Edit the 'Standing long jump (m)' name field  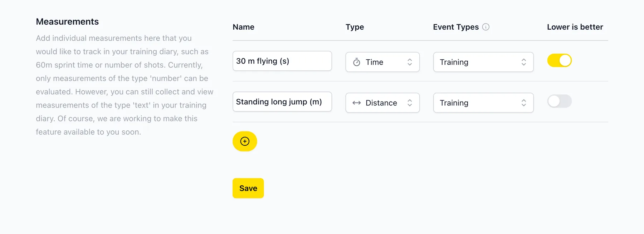(282, 102)
